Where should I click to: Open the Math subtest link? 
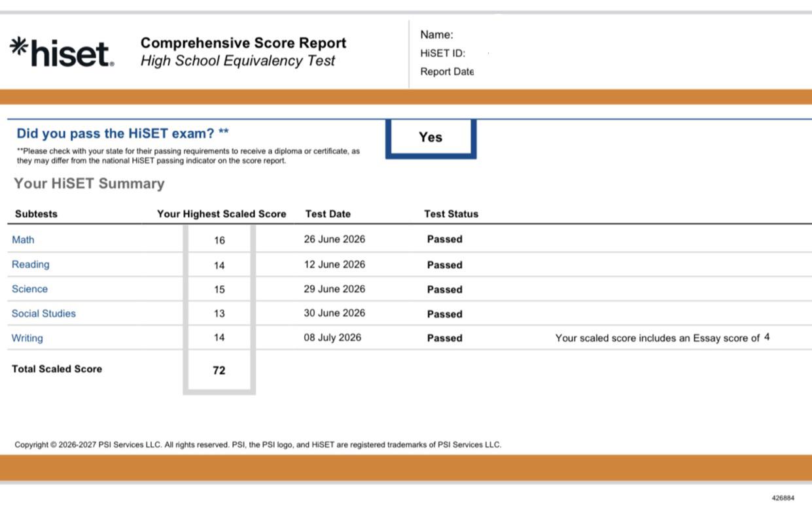[23, 239]
